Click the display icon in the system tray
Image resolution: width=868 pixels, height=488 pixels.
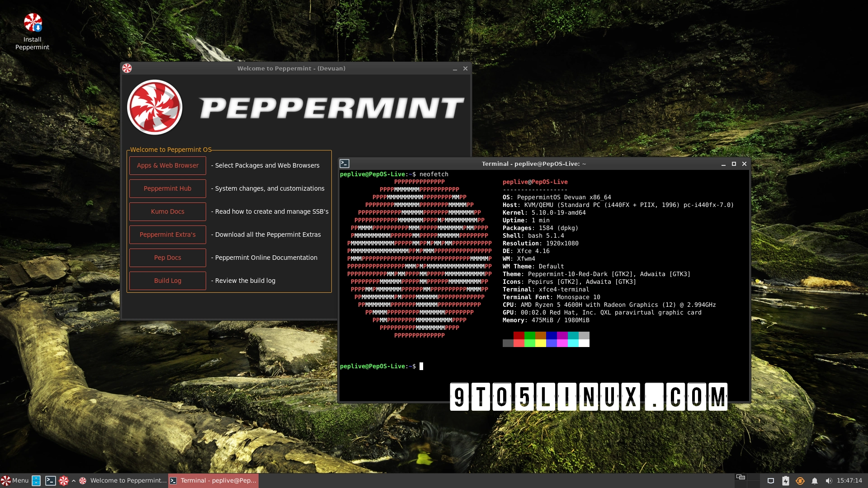point(771,480)
